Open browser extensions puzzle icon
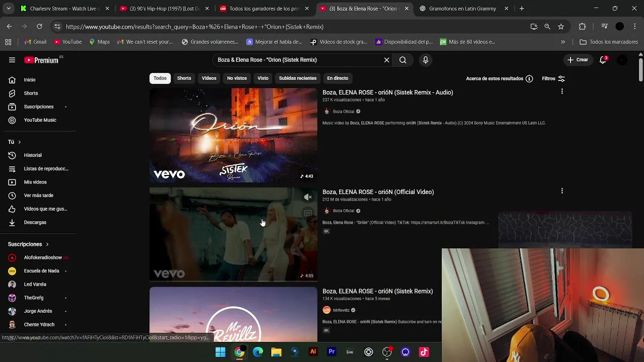This screenshot has height=362, width=644. 583,27
